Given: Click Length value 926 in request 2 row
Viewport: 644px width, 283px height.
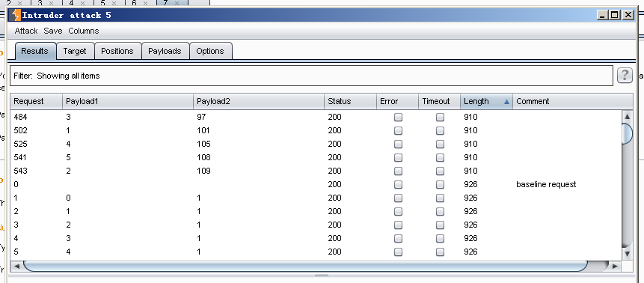Looking at the screenshot, I should 470,211.
